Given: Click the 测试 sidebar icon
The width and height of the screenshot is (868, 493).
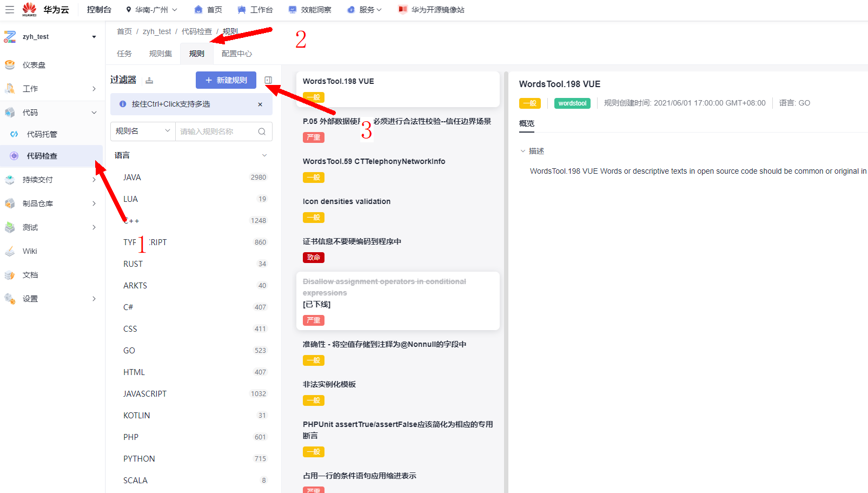Looking at the screenshot, I should (10, 227).
